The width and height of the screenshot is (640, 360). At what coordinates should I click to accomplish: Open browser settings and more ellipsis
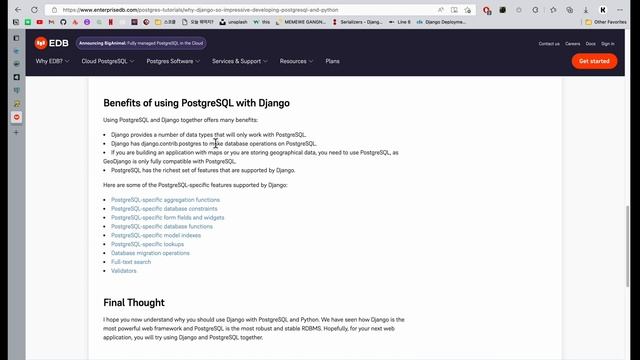(x=620, y=10)
